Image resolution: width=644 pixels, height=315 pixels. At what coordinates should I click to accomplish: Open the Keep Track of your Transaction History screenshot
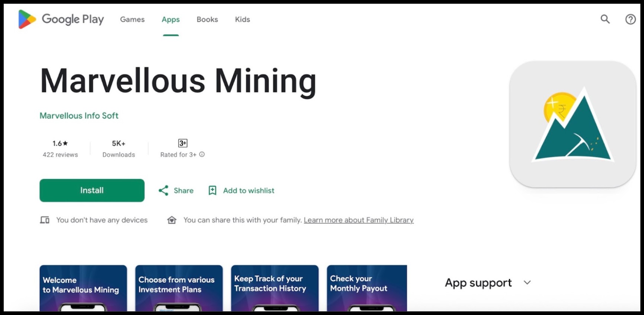point(275,288)
